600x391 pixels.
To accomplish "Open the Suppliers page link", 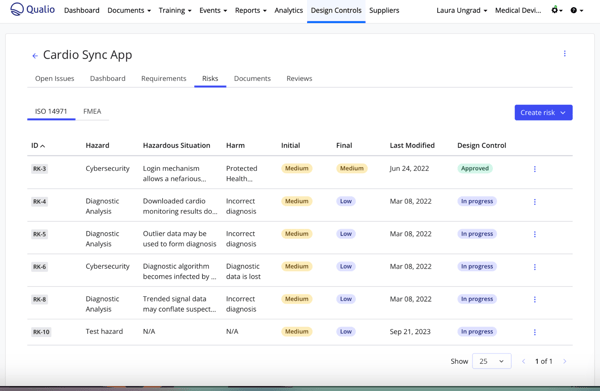I will coord(384,10).
